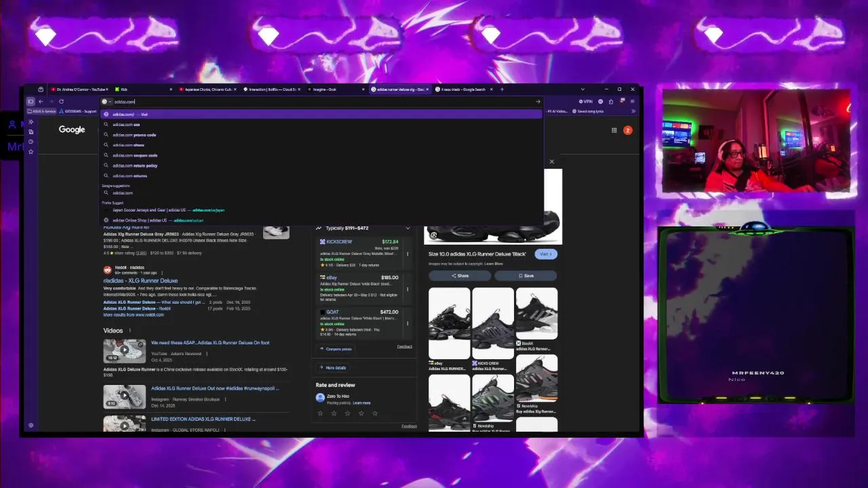Open the GOAT $472.00 offer

point(361,323)
